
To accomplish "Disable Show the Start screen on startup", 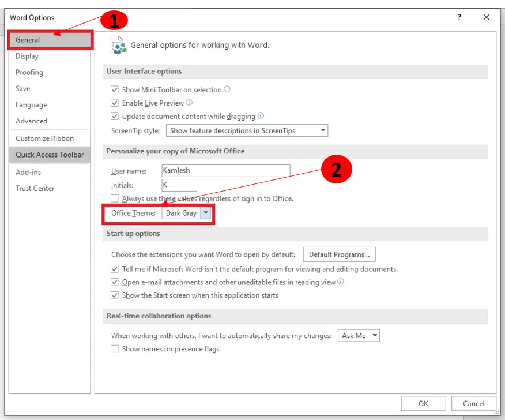I will (x=115, y=295).
